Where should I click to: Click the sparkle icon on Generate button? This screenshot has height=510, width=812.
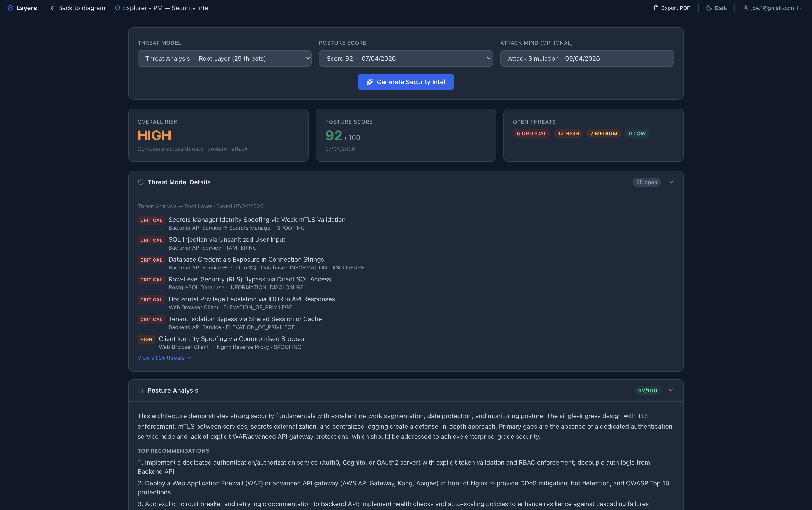pos(370,82)
